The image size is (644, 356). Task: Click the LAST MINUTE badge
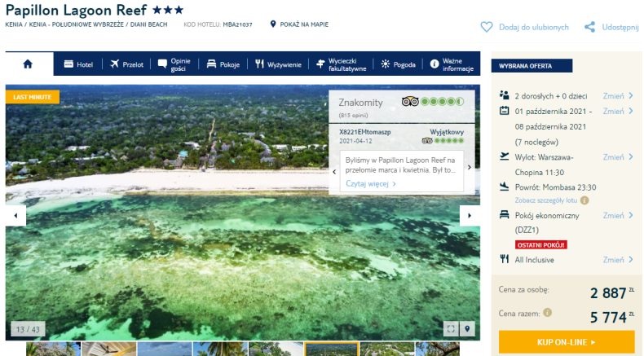(x=33, y=97)
